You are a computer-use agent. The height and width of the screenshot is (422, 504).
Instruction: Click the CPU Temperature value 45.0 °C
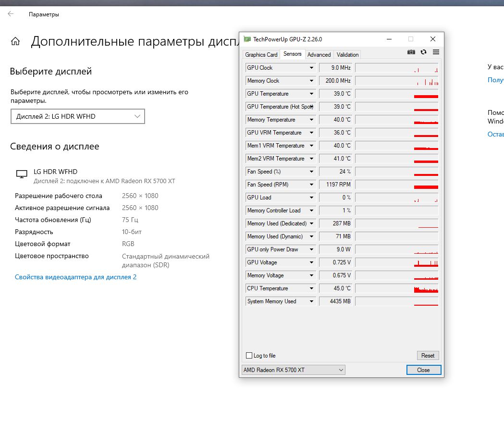(335, 288)
